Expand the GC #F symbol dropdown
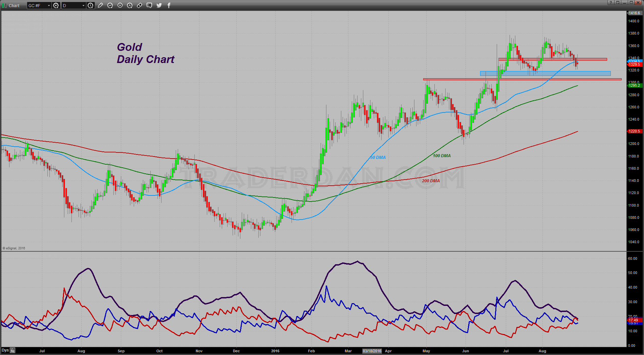The width and height of the screenshot is (644, 355). click(49, 5)
